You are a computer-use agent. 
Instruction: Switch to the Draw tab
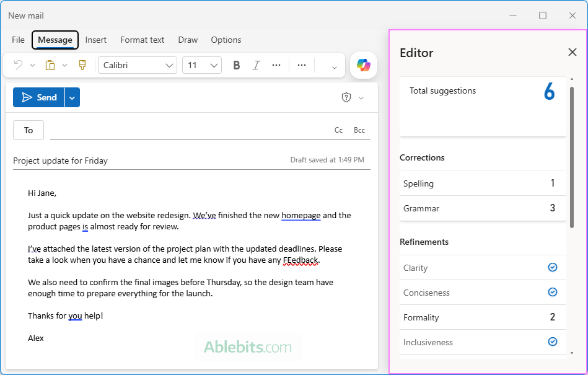point(188,40)
